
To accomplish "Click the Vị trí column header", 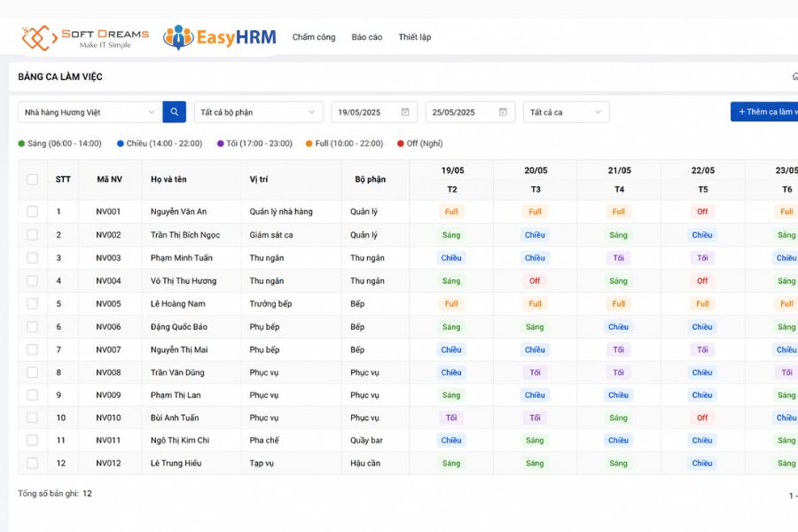I will point(259,179).
